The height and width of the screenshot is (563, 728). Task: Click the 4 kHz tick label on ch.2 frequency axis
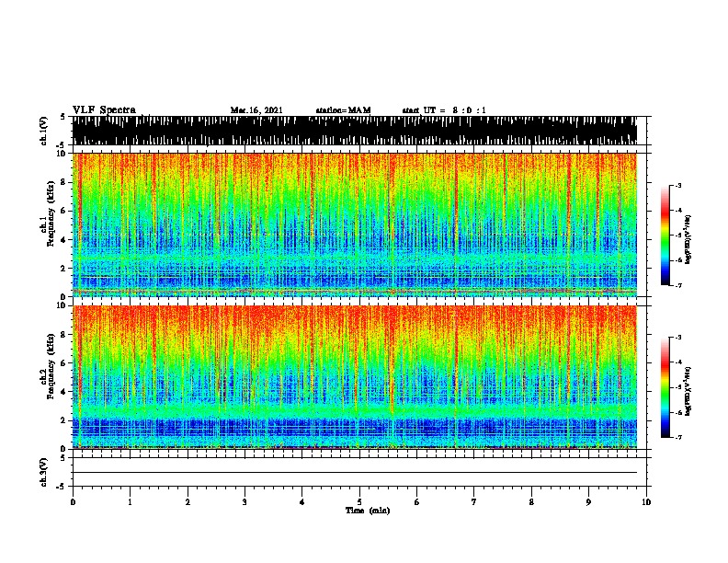pyautogui.click(x=64, y=392)
